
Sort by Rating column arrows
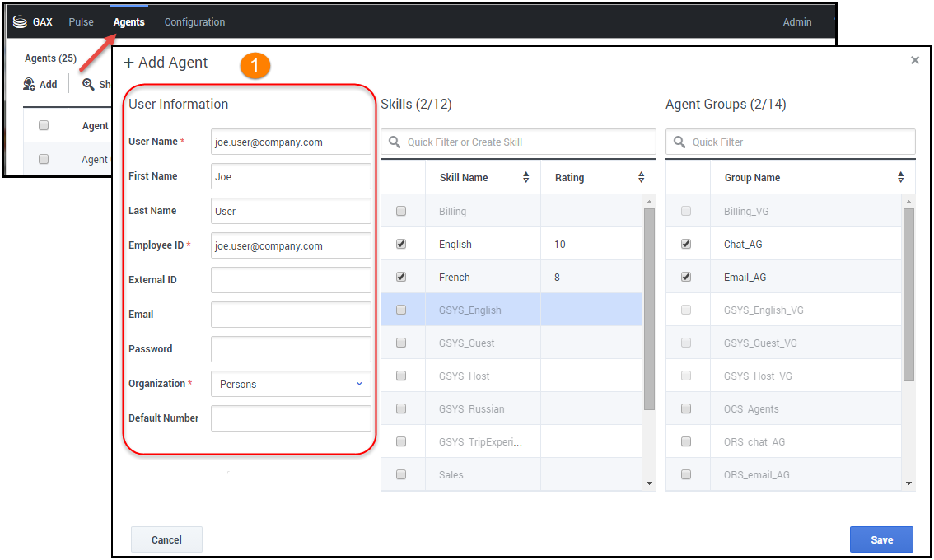pyautogui.click(x=641, y=178)
